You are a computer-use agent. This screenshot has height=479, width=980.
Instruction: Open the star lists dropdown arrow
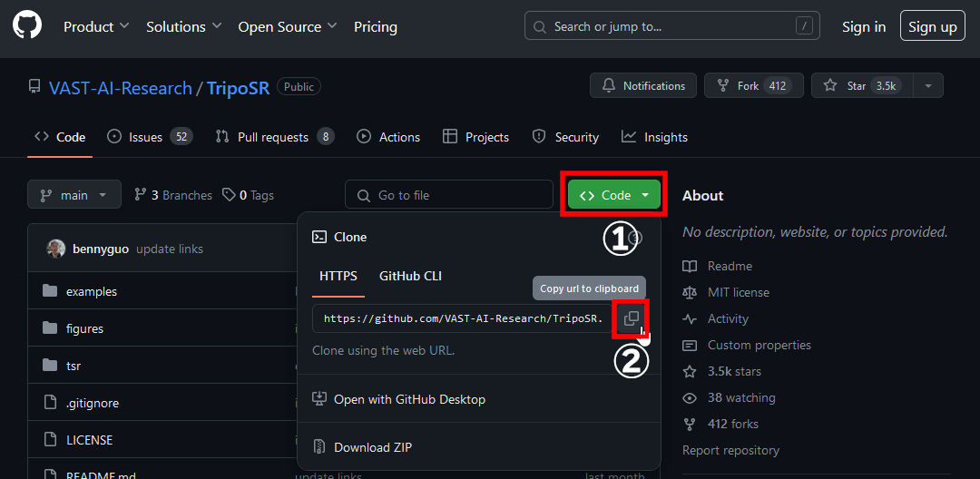pos(928,85)
